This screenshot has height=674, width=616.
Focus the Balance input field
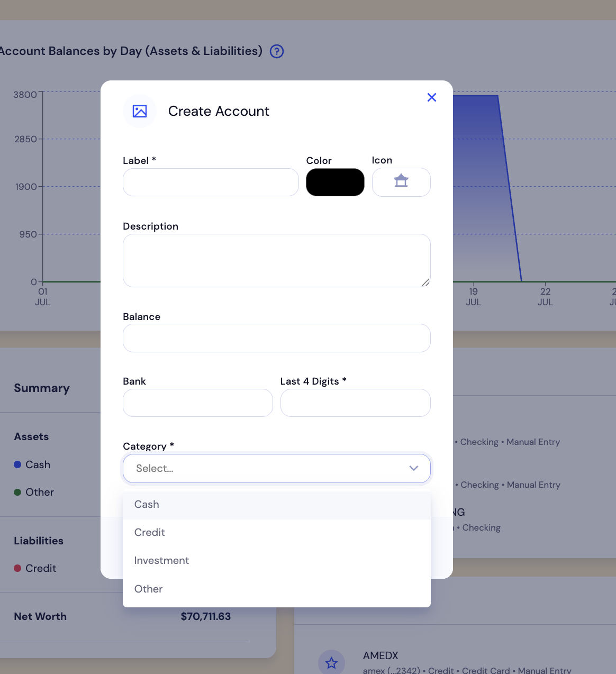point(276,338)
